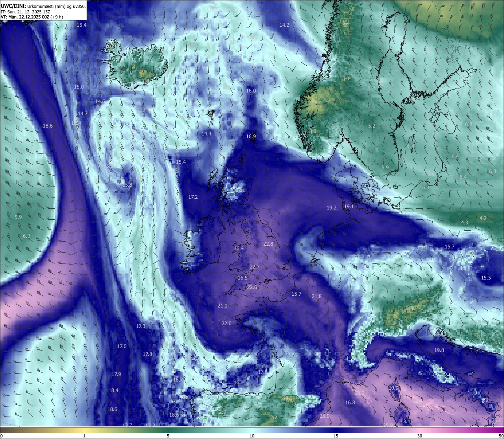Click the color scale tick label 15

point(336,436)
